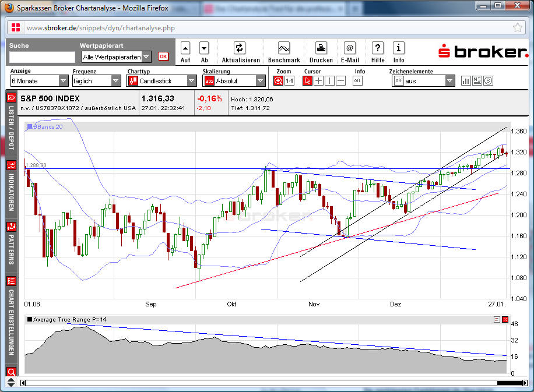This screenshot has height=392, width=534.
Task: Toggle the Info off switch
Action: tap(357, 80)
